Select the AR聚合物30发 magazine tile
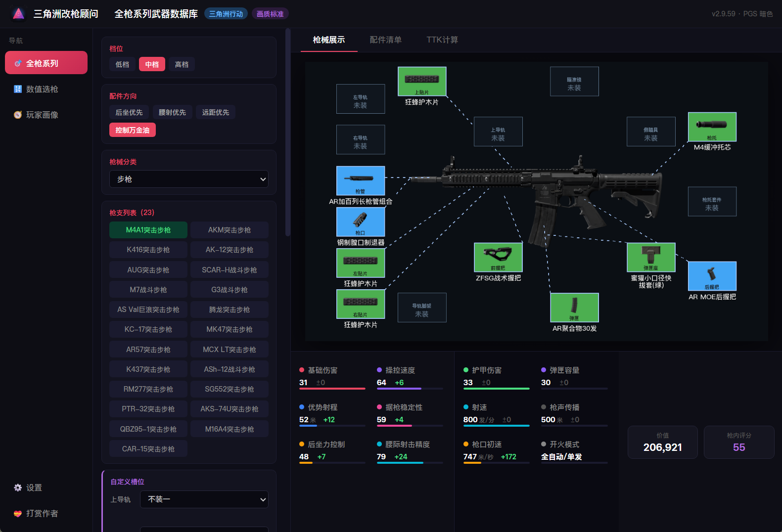Image resolution: width=782 pixels, height=532 pixels. click(574, 308)
